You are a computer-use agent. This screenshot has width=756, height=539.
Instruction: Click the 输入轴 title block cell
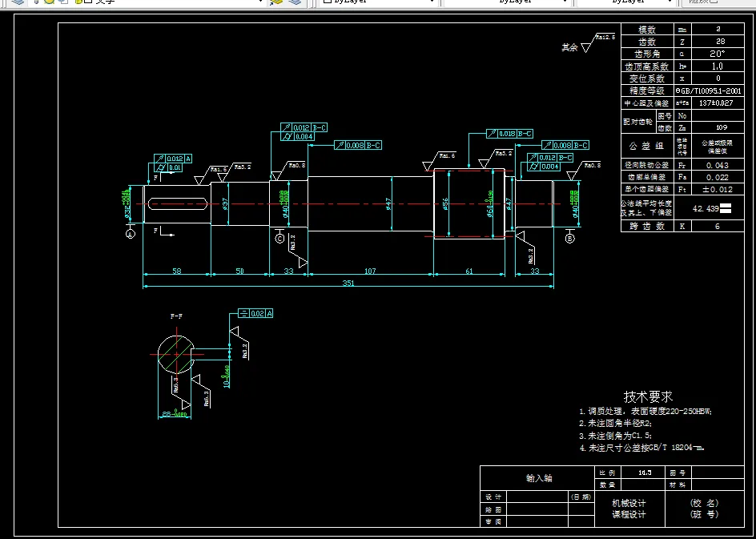click(x=538, y=478)
